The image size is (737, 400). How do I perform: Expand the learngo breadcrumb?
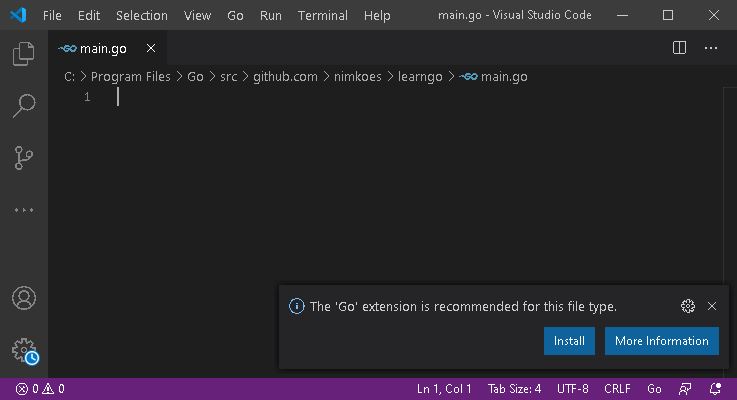(420, 77)
